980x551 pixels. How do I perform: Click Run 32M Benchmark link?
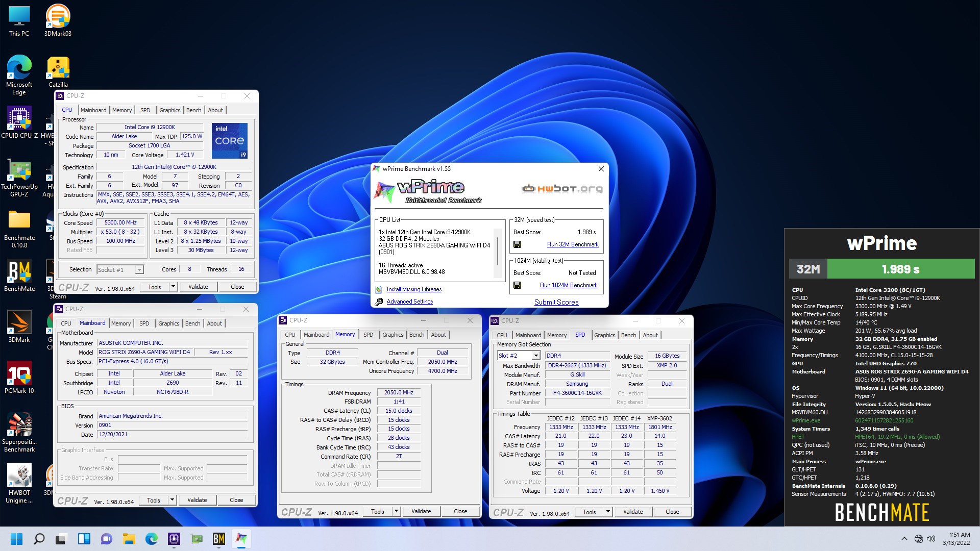coord(573,244)
